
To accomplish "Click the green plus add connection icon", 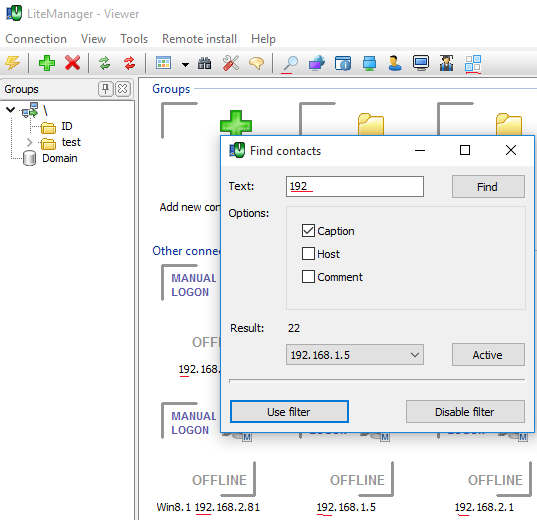I will click(47, 63).
